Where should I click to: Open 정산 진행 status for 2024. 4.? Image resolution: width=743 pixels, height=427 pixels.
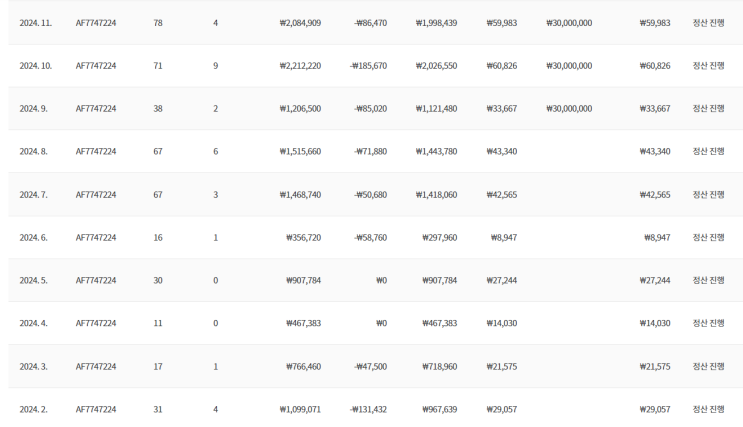click(x=708, y=324)
